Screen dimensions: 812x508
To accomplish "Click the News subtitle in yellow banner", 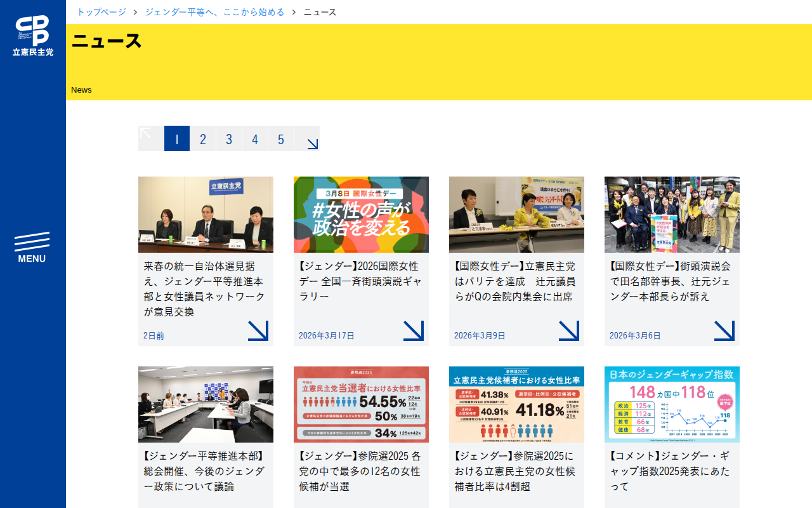I will point(81,90).
